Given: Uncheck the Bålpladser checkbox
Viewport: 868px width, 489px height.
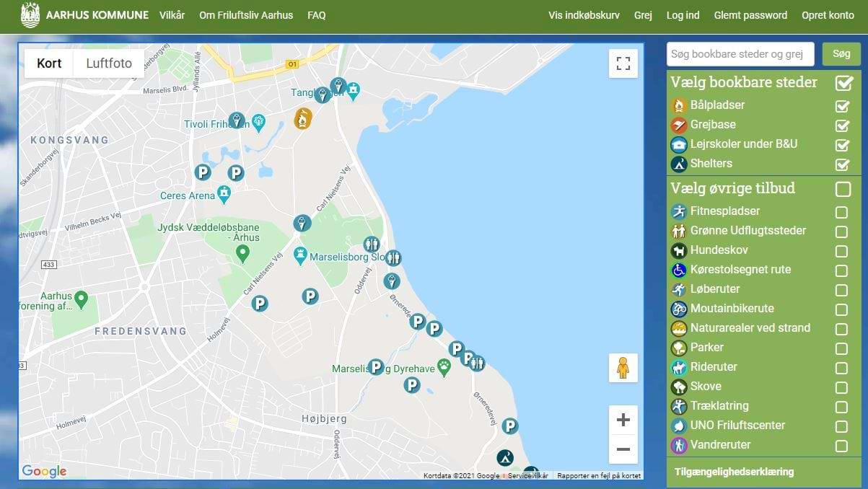Looking at the screenshot, I should (841, 106).
